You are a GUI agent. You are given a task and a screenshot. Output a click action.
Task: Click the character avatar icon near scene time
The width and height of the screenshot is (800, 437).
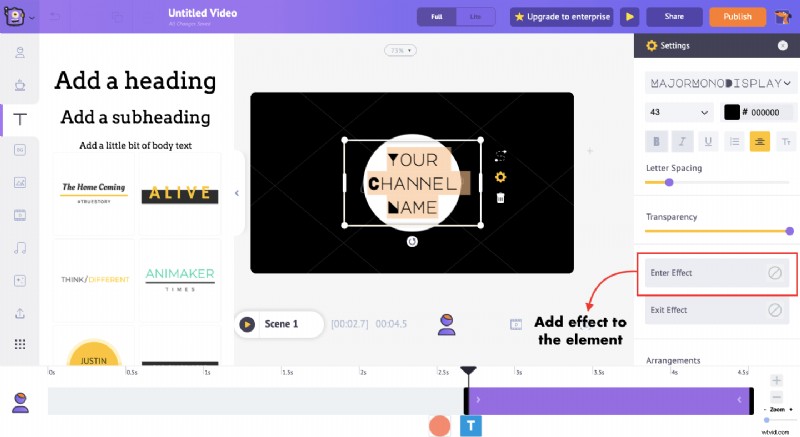tap(446, 325)
